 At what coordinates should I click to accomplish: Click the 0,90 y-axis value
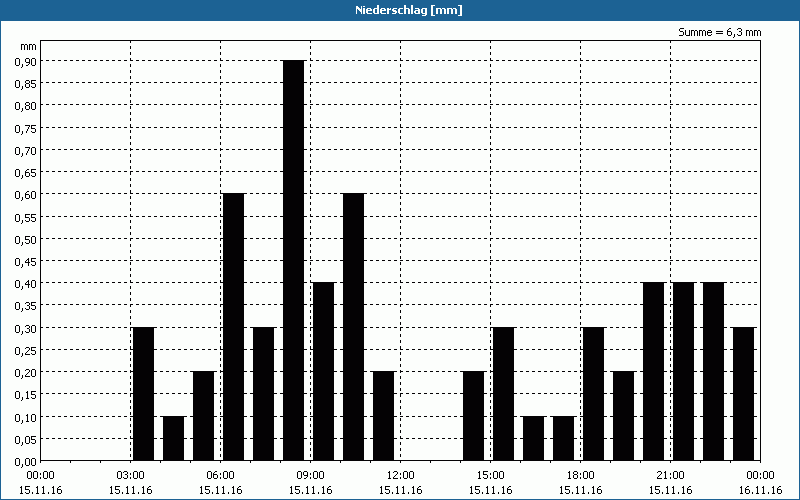26,61
